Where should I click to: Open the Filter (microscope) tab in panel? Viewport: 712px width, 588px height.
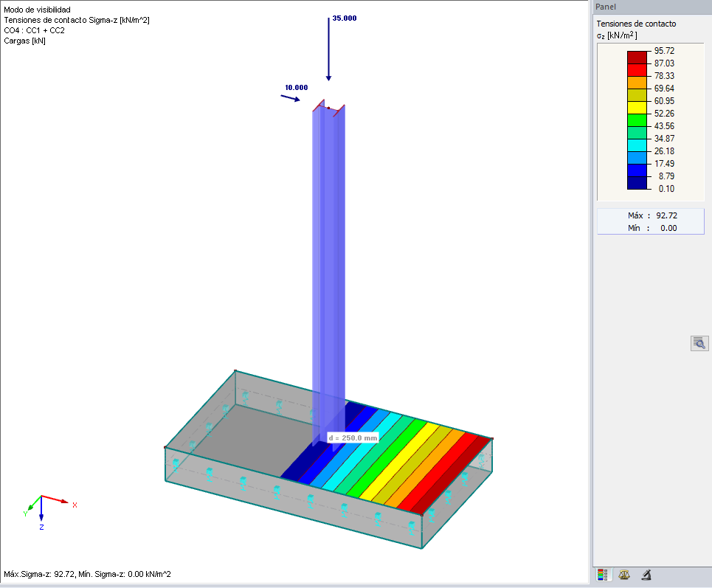pos(646,575)
